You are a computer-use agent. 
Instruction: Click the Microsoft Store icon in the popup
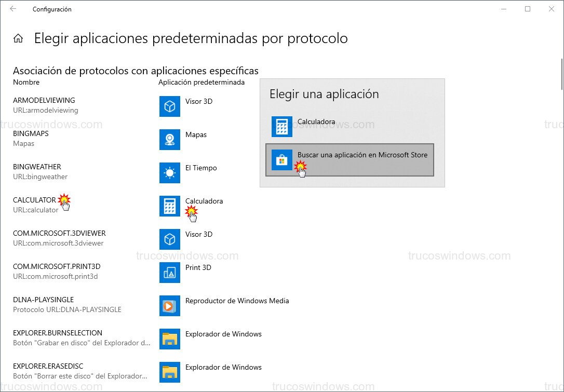[281, 160]
